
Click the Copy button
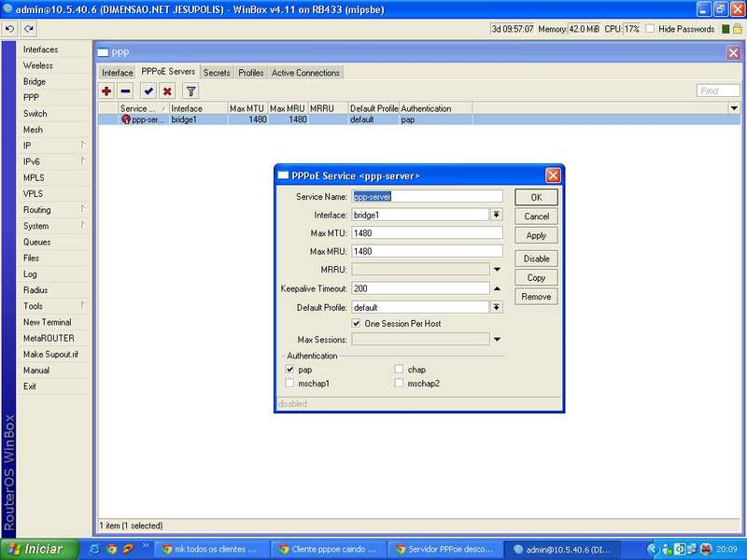coord(536,277)
